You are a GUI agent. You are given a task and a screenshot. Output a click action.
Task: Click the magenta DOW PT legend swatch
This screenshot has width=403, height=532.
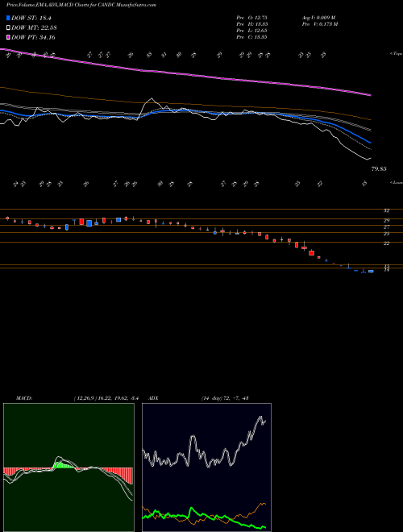click(x=8, y=37)
